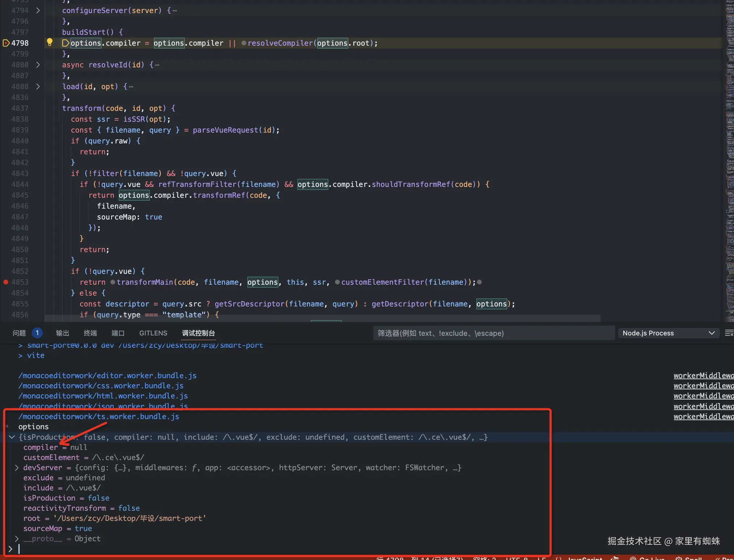Image resolution: width=734 pixels, height=560 pixels.
Task: Click the minimap scroll area at right edge
Action: click(x=729, y=145)
